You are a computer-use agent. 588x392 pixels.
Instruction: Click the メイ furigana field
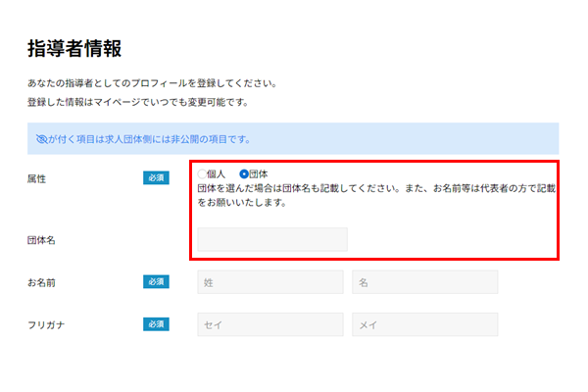tap(425, 324)
